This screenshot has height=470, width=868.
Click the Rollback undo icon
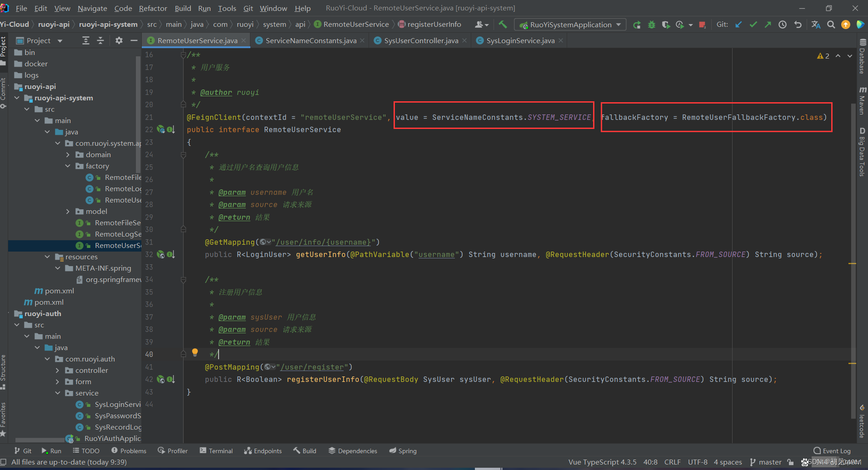click(798, 25)
